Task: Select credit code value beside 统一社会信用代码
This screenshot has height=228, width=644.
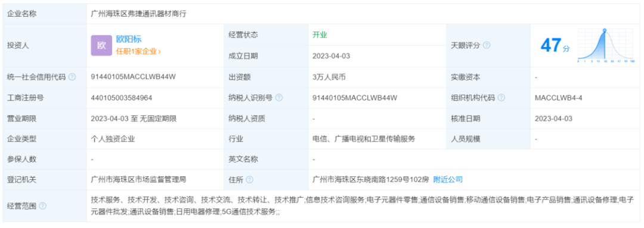Action: point(134,77)
